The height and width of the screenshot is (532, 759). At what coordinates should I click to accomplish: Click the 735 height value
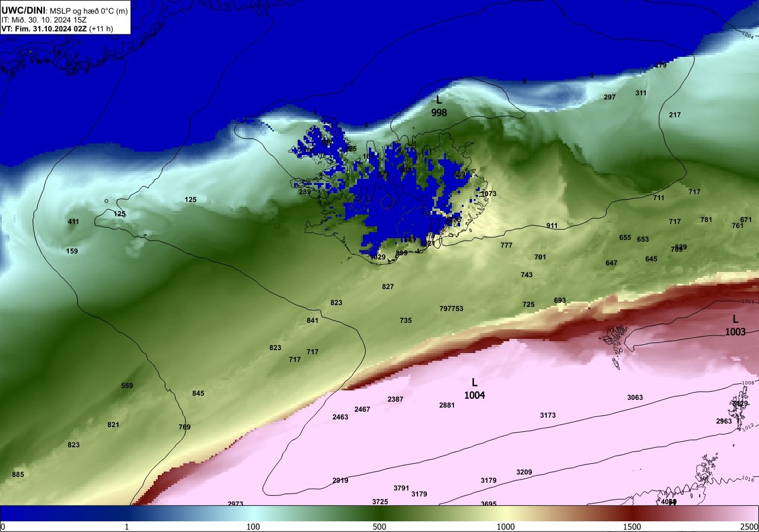(x=406, y=321)
